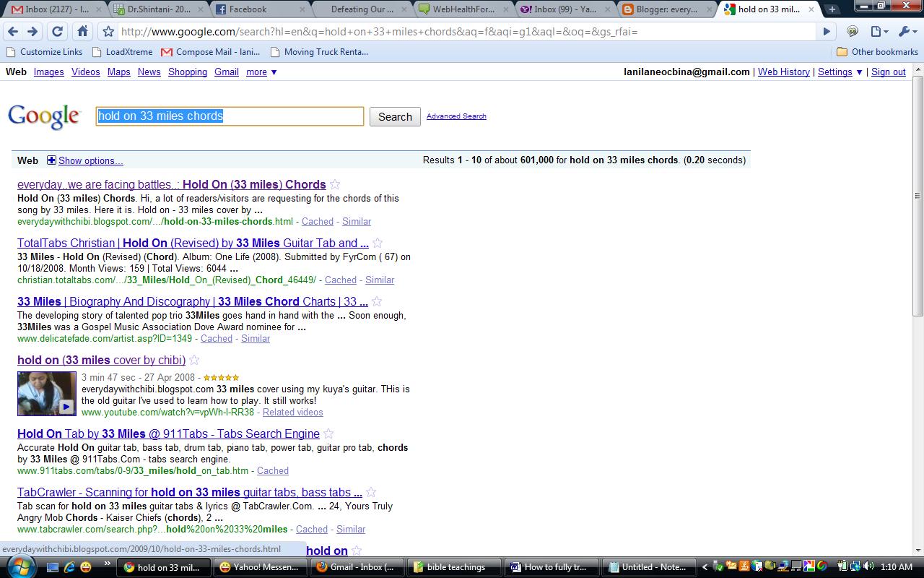Open the Untitled - Notepad taskbar window
This screenshot has width=924, height=578.
click(649, 567)
